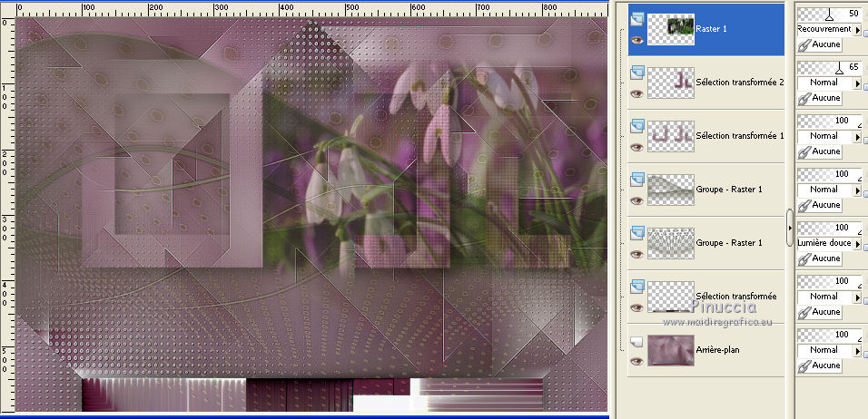Click the Sélection transformée 1 layer thumbnail
This screenshot has width=868, height=419.
pyautogui.click(x=670, y=136)
